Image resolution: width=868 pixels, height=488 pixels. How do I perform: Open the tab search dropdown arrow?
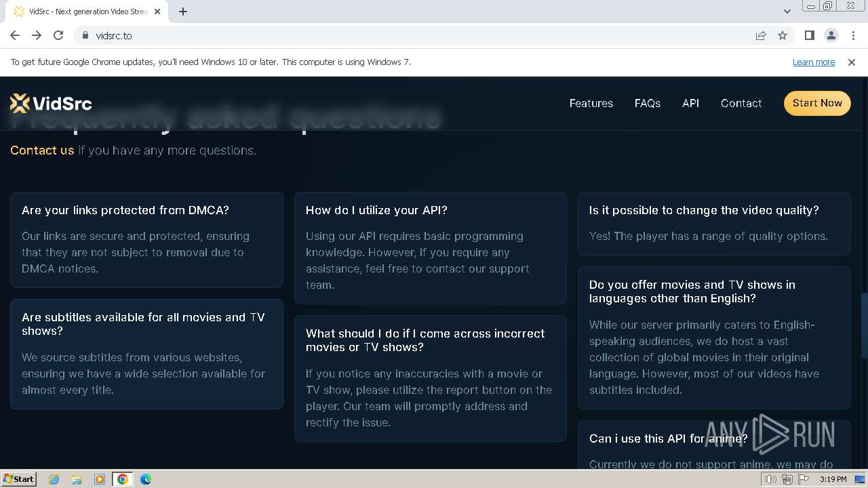pos(787,12)
